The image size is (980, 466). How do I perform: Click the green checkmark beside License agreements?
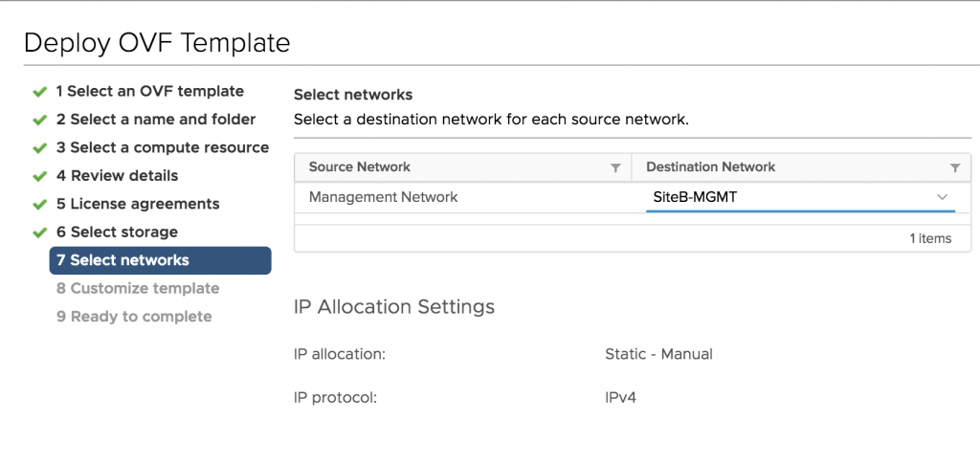[x=40, y=204]
